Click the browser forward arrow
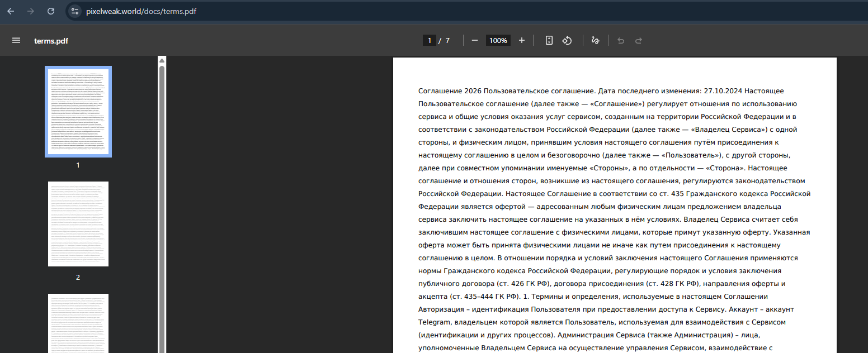This screenshot has width=868, height=353. point(31,11)
